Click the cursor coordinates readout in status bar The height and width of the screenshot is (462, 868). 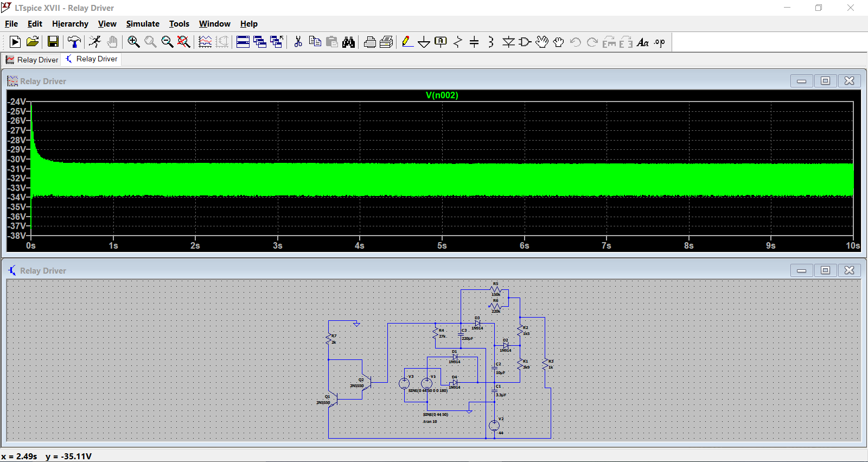pos(47,456)
